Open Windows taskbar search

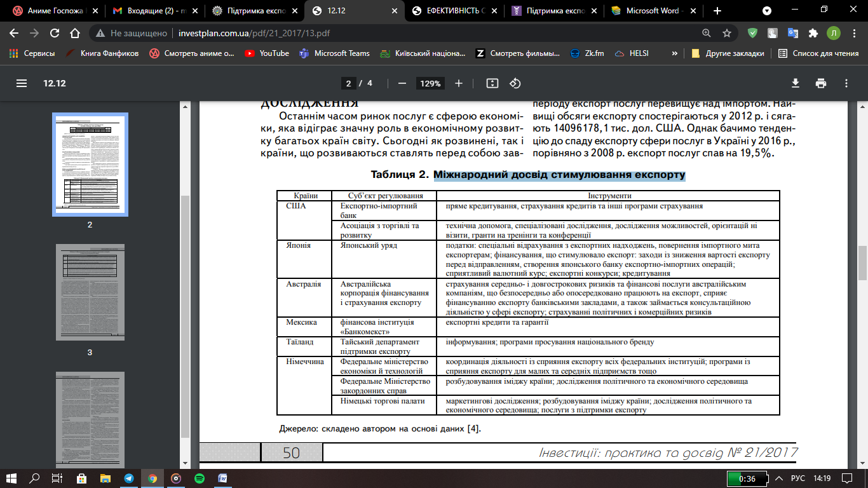[x=34, y=478]
